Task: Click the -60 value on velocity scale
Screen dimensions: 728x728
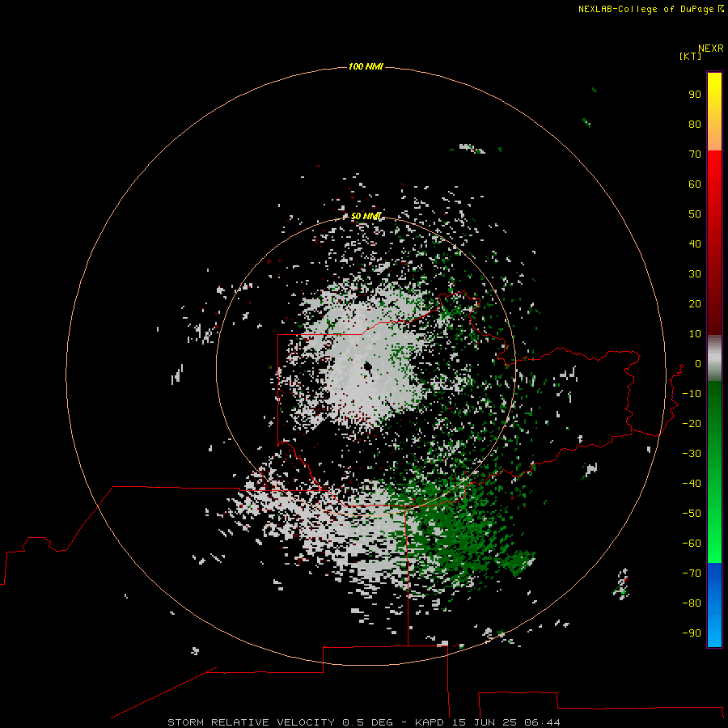Action: tap(692, 544)
